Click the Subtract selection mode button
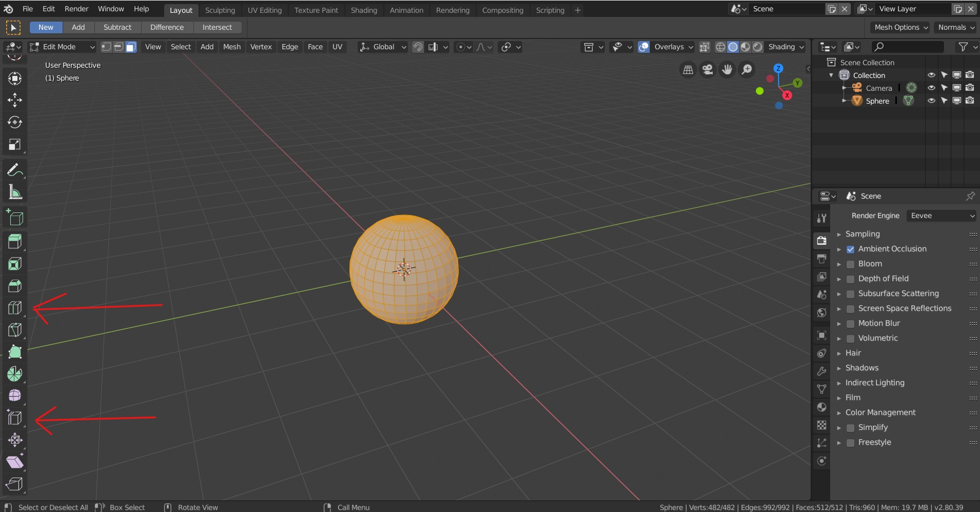 (x=117, y=27)
